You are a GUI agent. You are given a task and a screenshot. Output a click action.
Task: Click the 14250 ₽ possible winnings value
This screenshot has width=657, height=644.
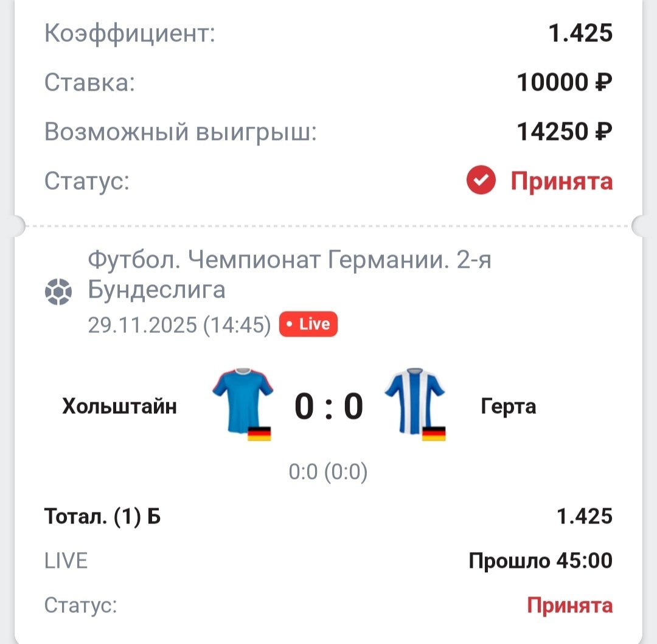tap(564, 131)
